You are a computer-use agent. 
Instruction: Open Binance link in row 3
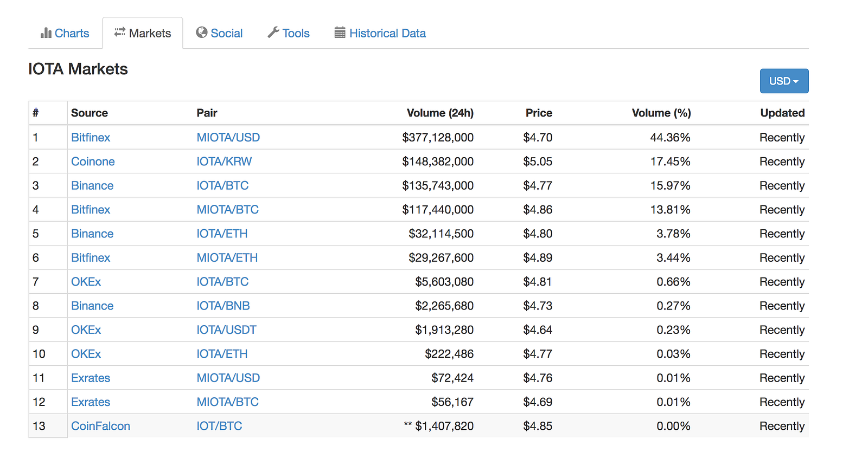[92, 185]
